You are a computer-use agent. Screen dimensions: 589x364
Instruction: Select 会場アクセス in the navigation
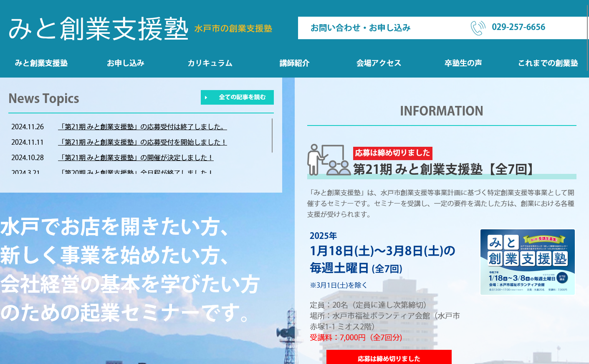click(379, 63)
